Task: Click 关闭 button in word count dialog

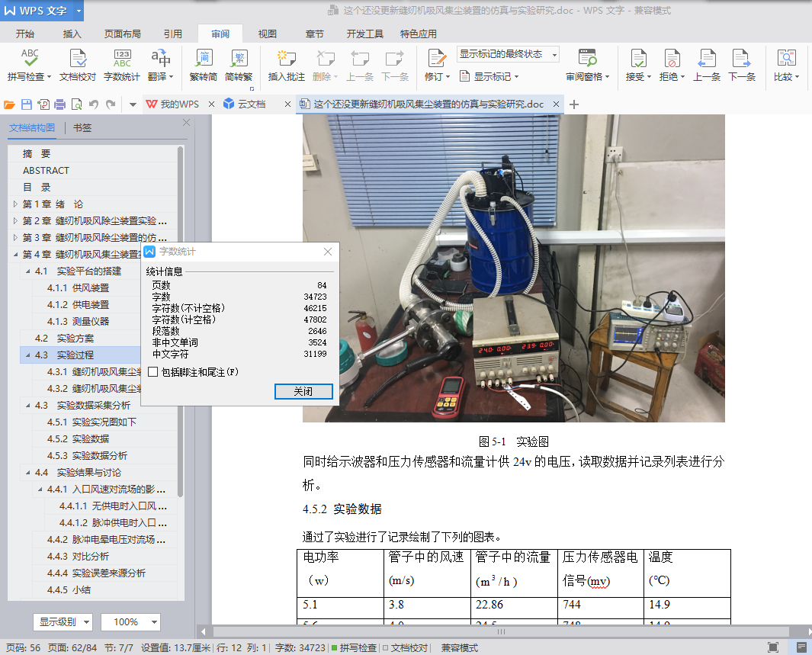Action: pyautogui.click(x=303, y=391)
